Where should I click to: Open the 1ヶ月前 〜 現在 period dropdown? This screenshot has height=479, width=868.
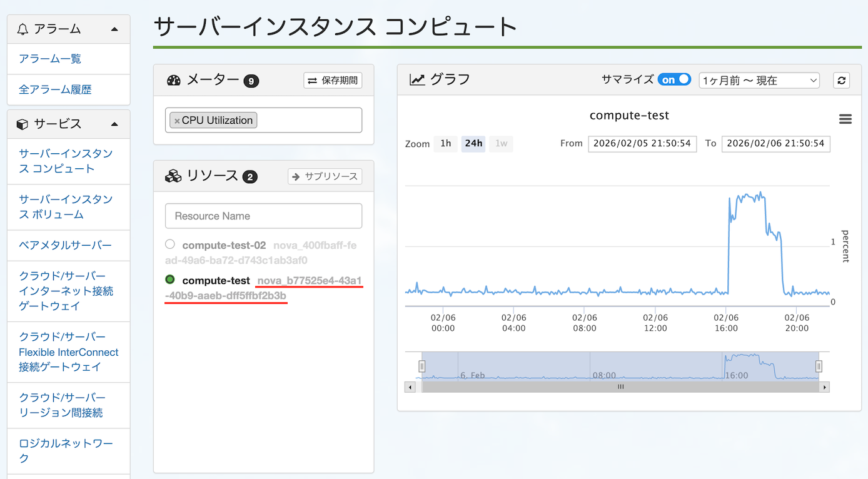point(759,80)
